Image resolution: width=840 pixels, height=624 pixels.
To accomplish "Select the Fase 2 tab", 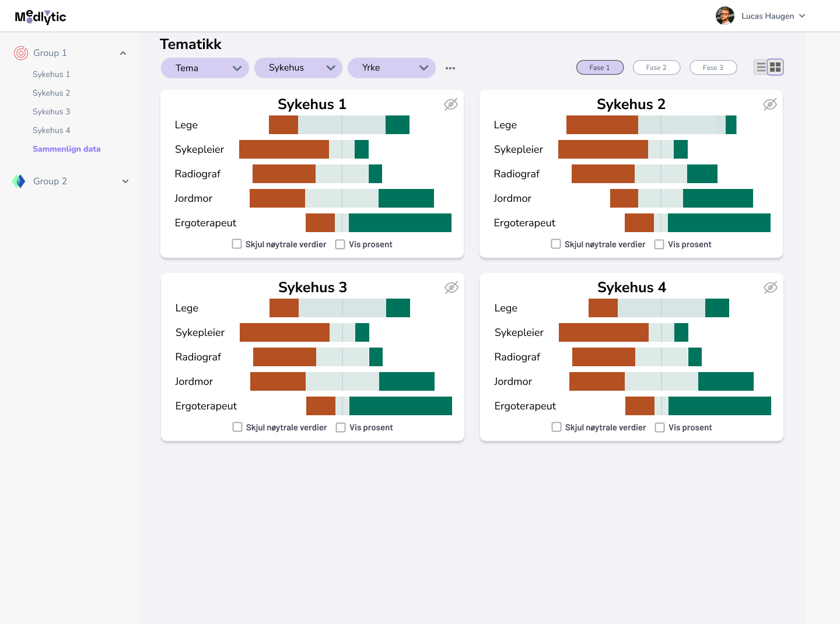I will pos(656,68).
